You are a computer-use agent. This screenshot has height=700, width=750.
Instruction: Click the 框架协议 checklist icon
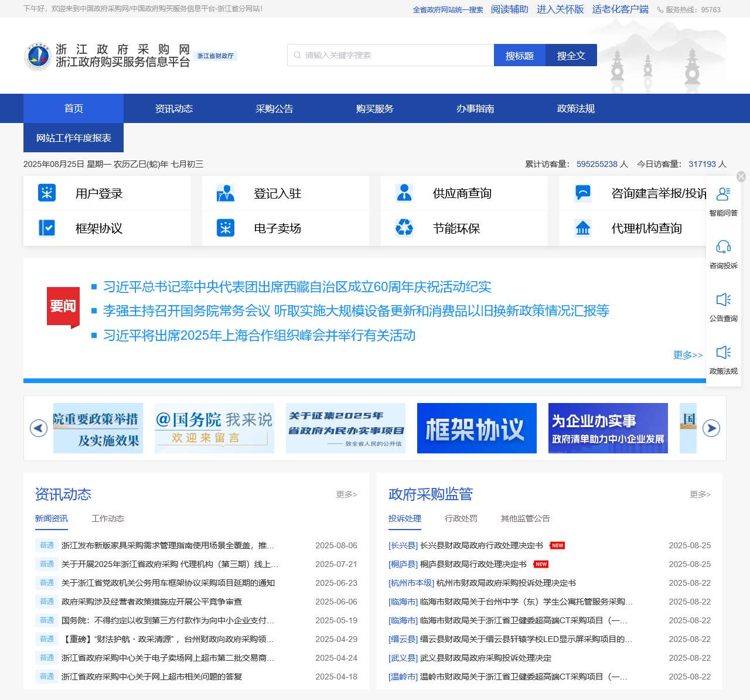(x=47, y=228)
